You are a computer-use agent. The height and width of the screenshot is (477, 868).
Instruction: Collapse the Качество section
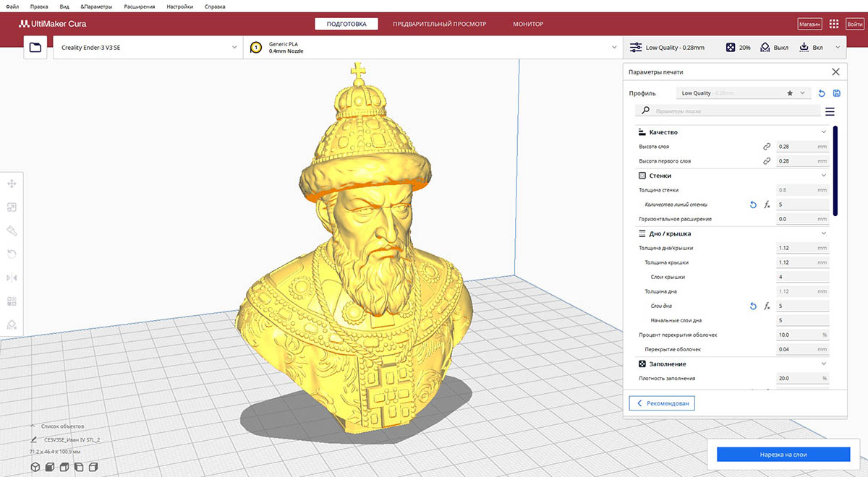point(823,132)
